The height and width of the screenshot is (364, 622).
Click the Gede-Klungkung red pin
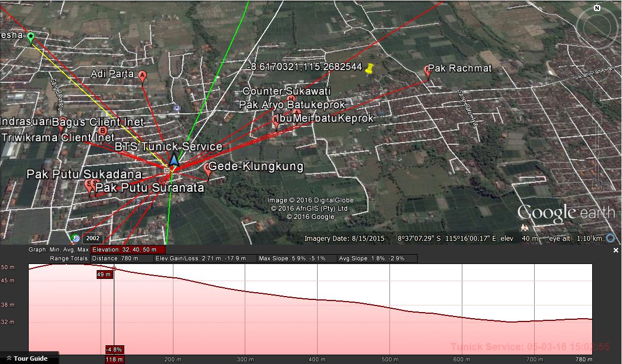(208, 170)
